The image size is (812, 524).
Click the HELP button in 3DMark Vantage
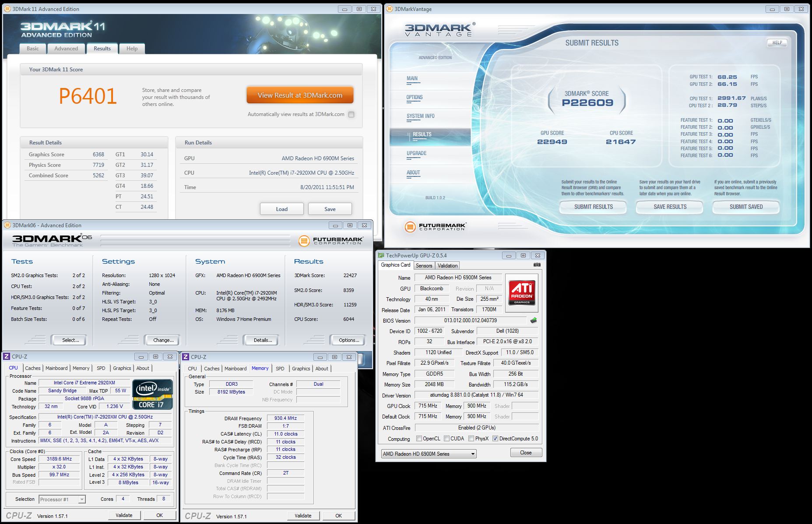pos(777,42)
